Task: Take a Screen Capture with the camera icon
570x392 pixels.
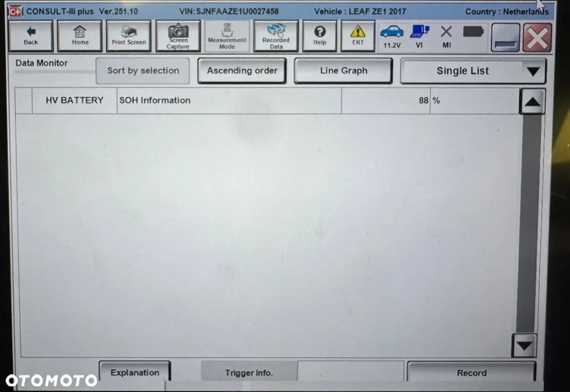Action: click(x=178, y=36)
